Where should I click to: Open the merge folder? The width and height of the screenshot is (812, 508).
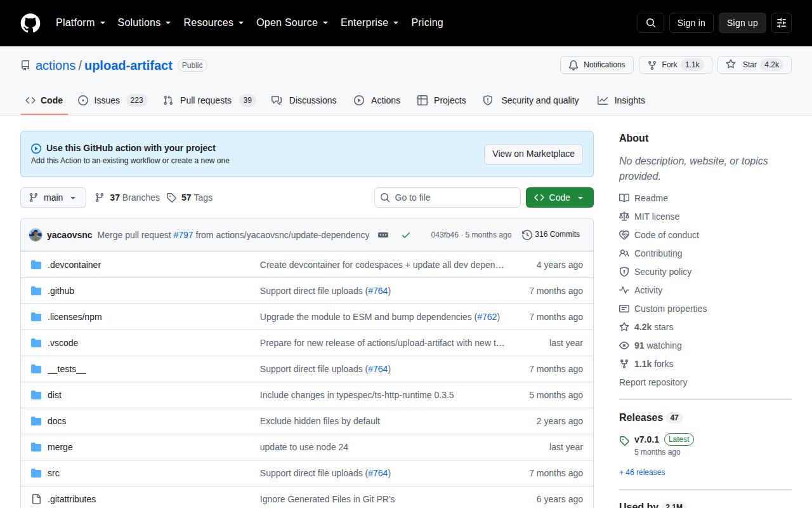[60, 447]
